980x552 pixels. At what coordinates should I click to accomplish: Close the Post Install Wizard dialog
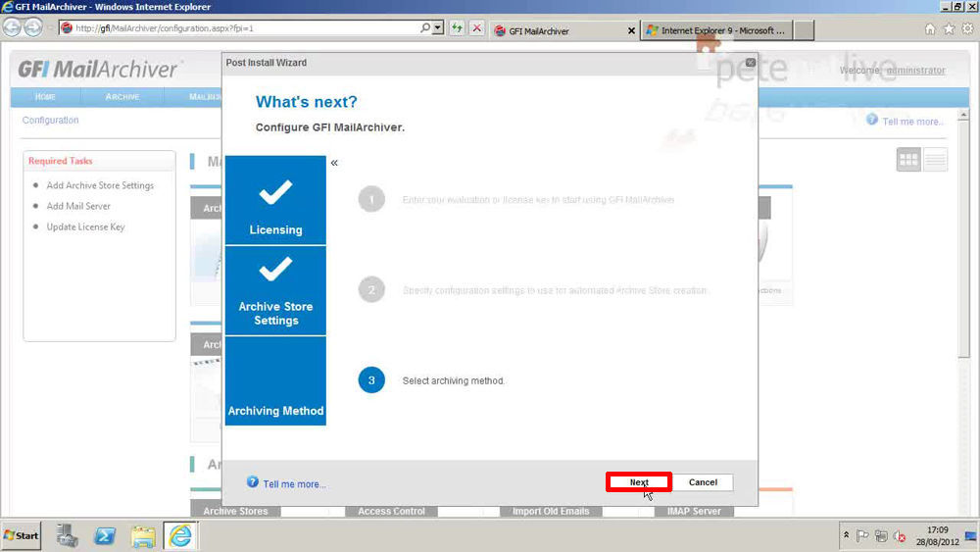pos(750,63)
